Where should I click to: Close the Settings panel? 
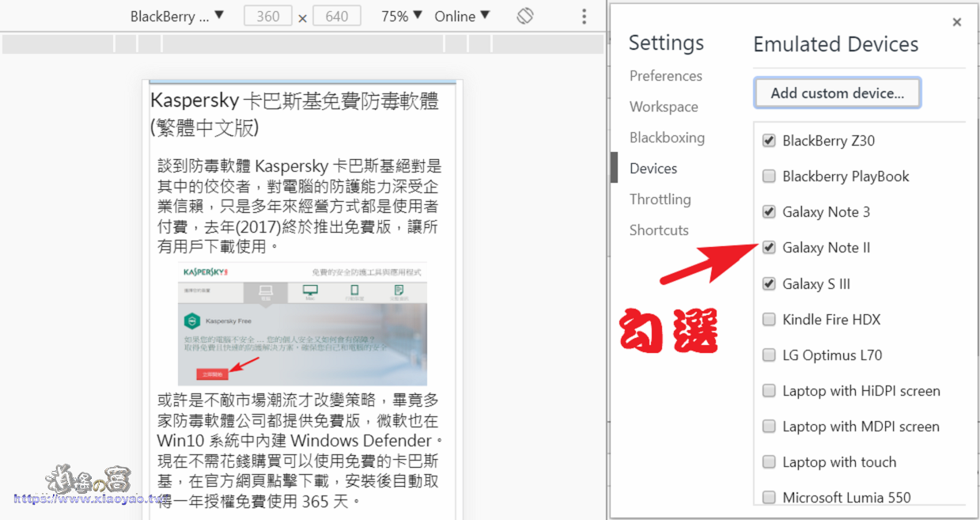[x=957, y=22]
